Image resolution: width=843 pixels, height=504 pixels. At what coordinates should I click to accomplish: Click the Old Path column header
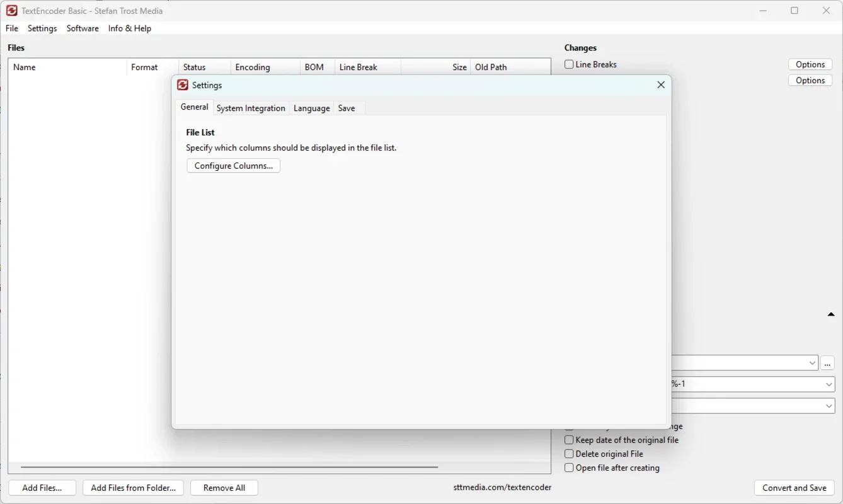coord(510,67)
